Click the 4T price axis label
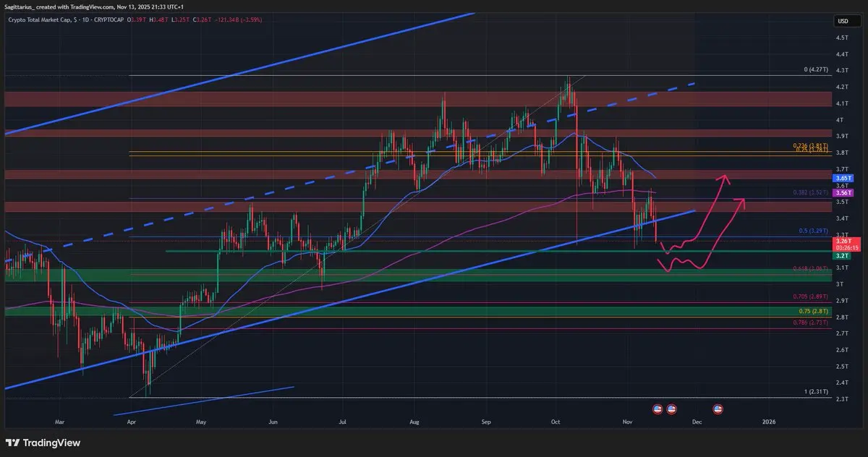 [841, 120]
